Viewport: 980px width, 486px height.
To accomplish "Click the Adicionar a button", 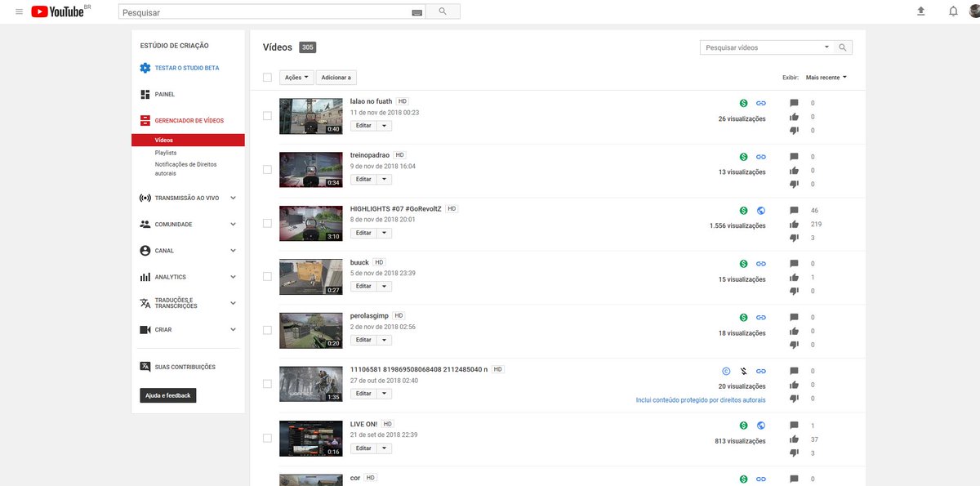I will coord(336,78).
